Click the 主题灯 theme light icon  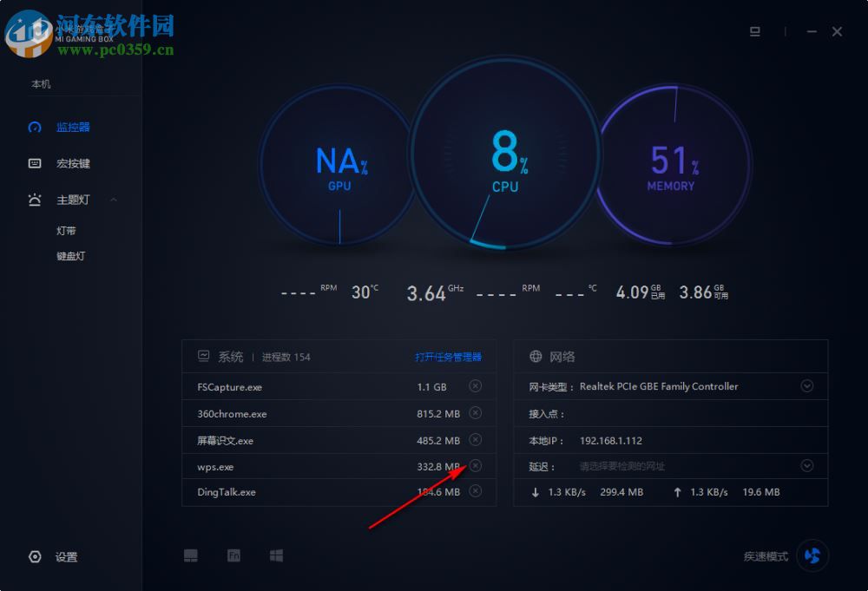tap(34, 200)
